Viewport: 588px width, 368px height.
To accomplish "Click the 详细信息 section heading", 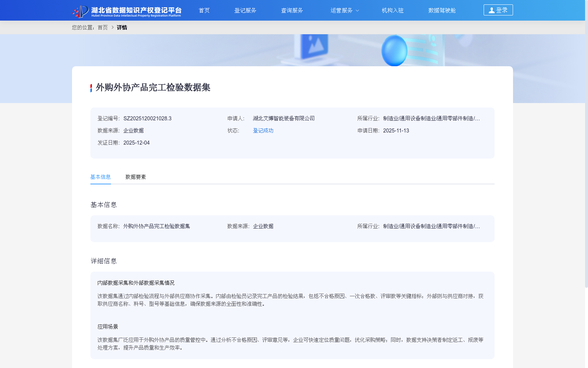I will [x=104, y=261].
